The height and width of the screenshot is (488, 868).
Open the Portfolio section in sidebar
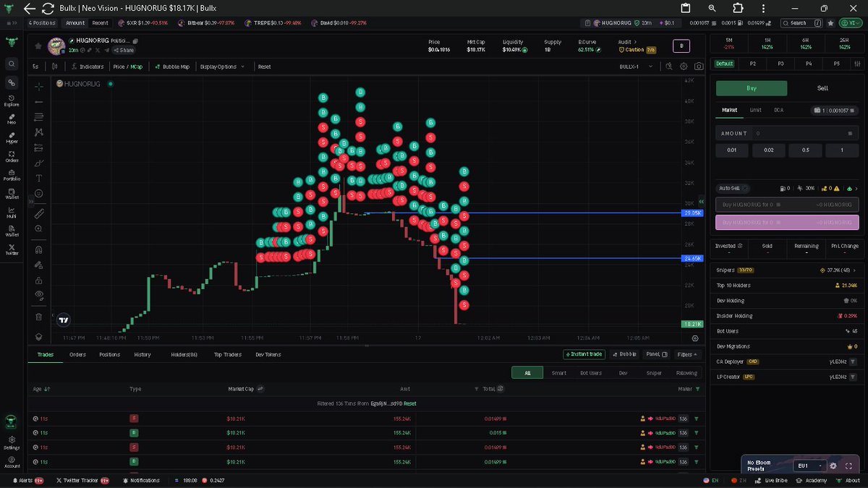point(12,174)
